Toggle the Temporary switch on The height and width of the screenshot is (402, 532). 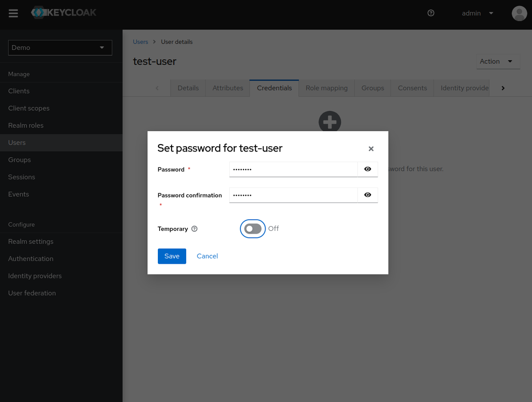253,229
